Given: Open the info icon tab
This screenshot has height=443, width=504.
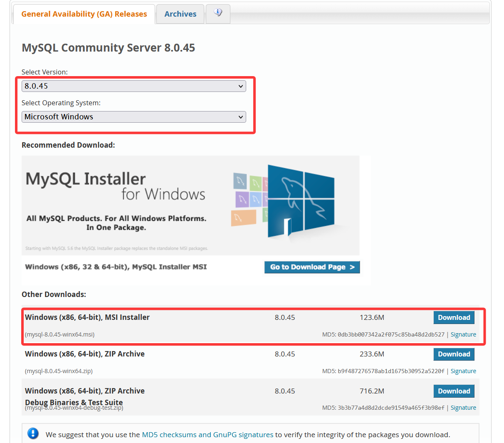Looking at the screenshot, I should [x=218, y=14].
